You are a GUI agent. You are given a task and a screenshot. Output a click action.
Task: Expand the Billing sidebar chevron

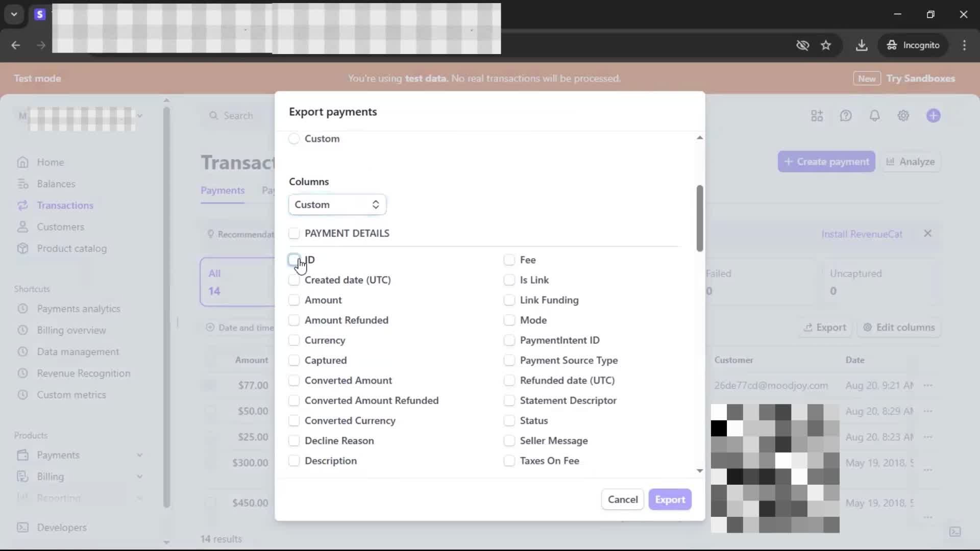[139, 477]
